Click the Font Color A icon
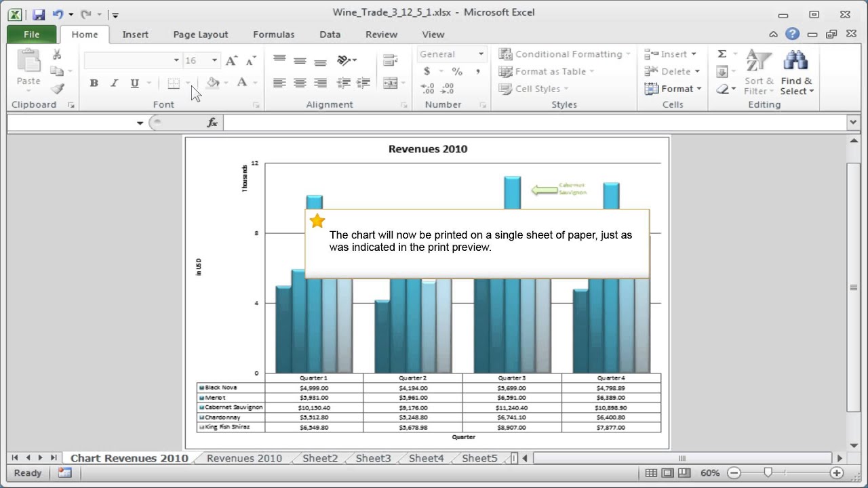Screen dimensions: 868x488 pos(241,83)
